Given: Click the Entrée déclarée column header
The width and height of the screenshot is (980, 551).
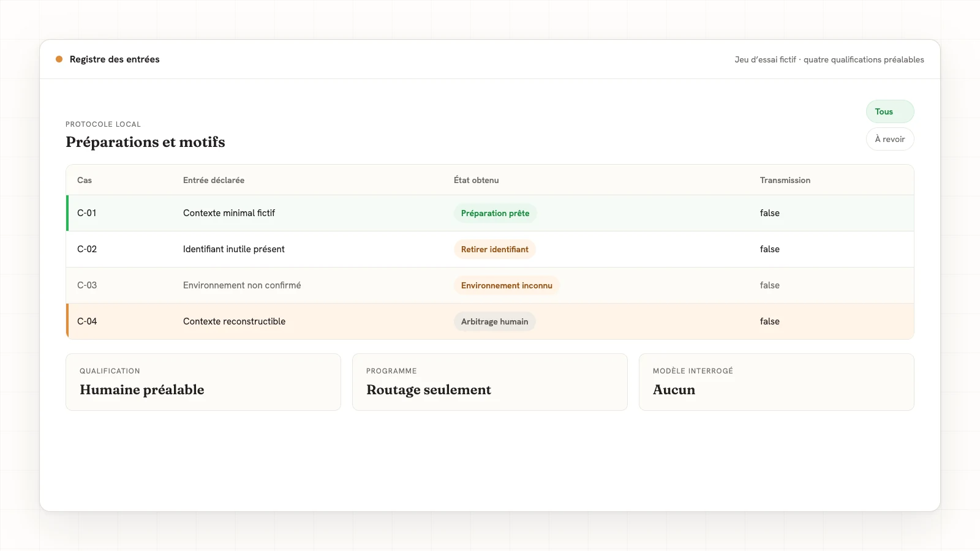Looking at the screenshot, I should [214, 180].
